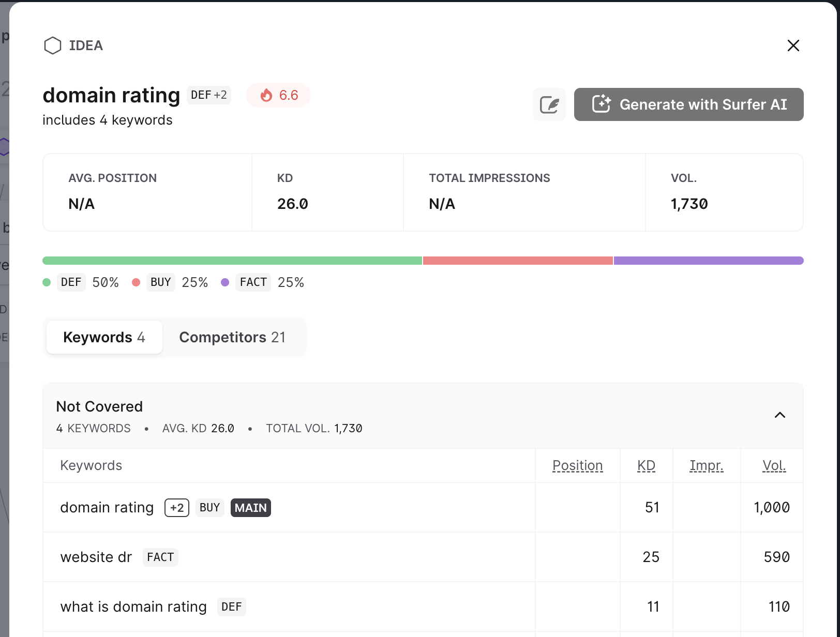The width and height of the screenshot is (840, 637).
Task: Collapse the Not Covered section
Action: click(779, 415)
